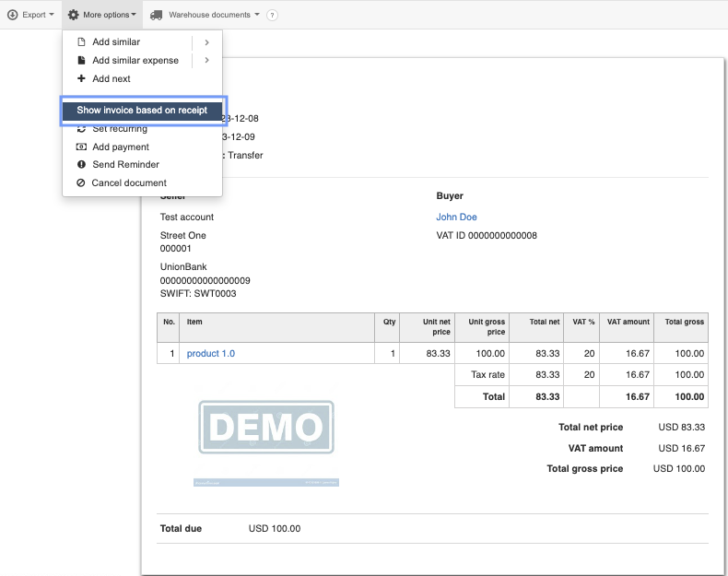This screenshot has height=576, width=728.
Task: Open the product 1.0 item link
Action: pyautogui.click(x=211, y=353)
